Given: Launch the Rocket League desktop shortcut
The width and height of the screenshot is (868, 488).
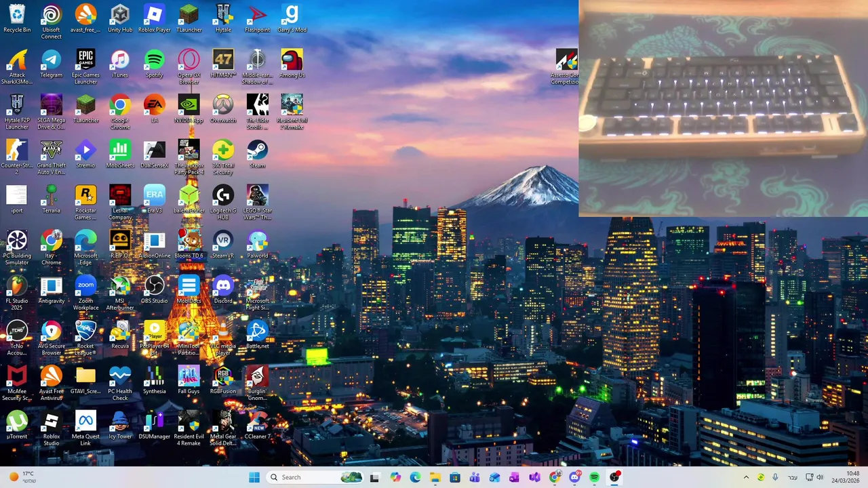Looking at the screenshot, I should pos(85,338).
